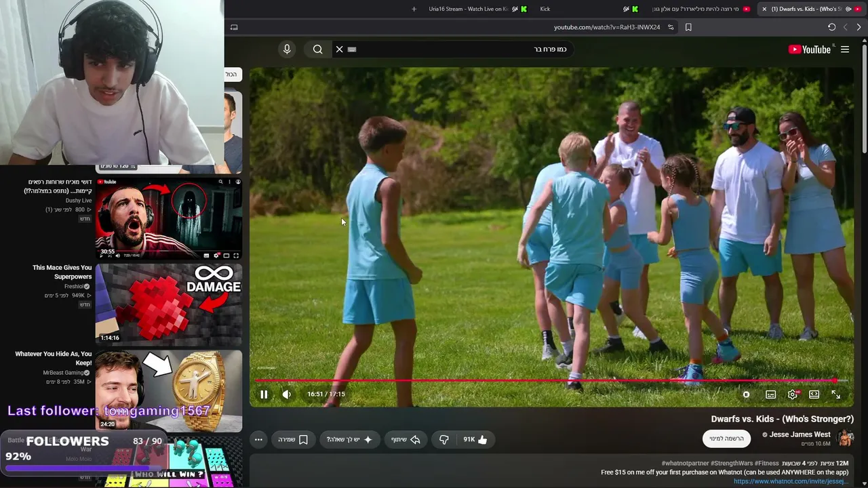Switch to the מי רוצה להיות מיליארדר tab

tap(700, 9)
